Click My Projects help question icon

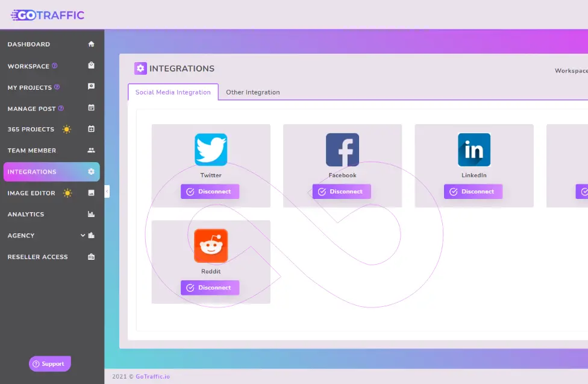tap(57, 87)
